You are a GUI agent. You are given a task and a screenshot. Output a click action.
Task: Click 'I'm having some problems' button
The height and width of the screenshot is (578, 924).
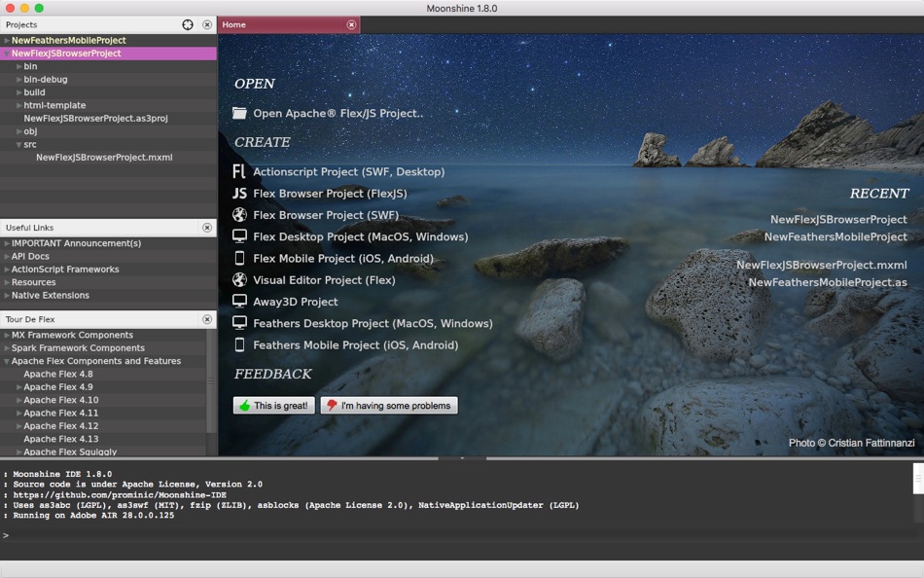point(389,405)
